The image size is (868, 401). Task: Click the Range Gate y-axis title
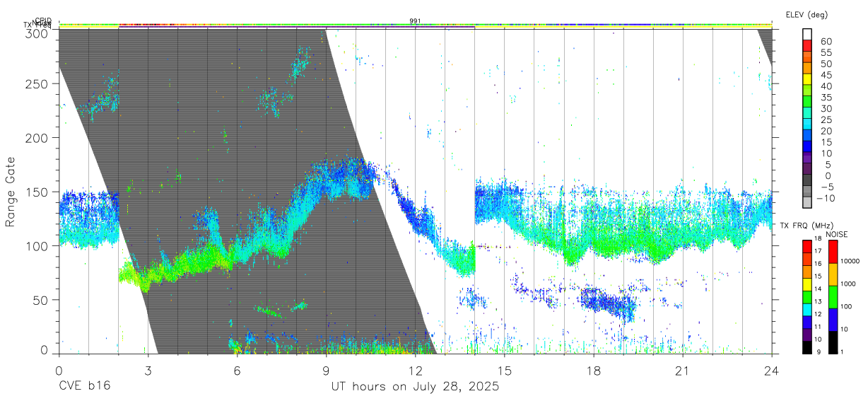coord(11,192)
